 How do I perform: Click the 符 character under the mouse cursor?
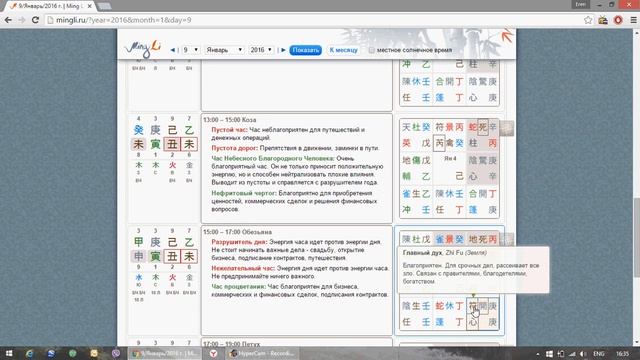pos(473,305)
